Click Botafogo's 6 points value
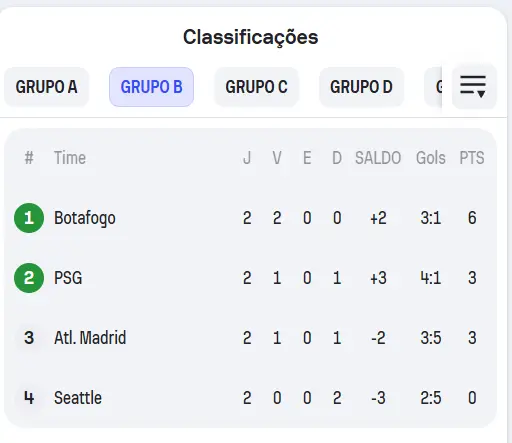The width and height of the screenshot is (512, 443). pos(472,218)
